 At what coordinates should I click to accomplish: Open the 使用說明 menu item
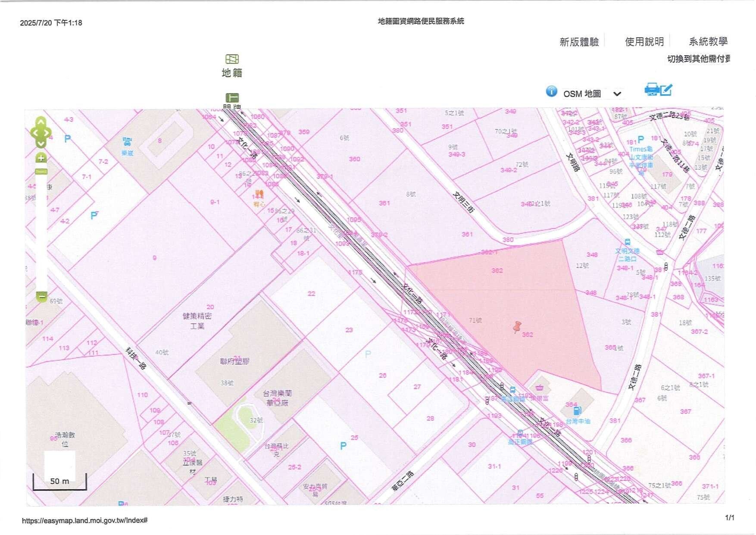(644, 42)
